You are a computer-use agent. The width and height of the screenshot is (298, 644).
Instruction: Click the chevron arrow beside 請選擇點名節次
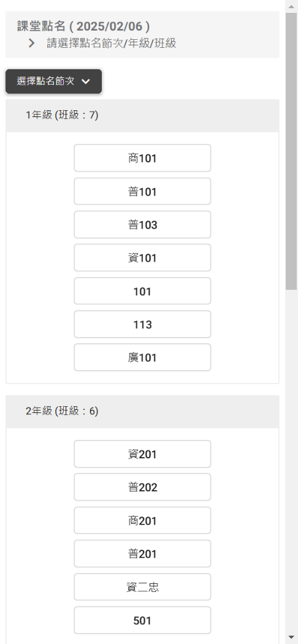click(x=32, y=43)
